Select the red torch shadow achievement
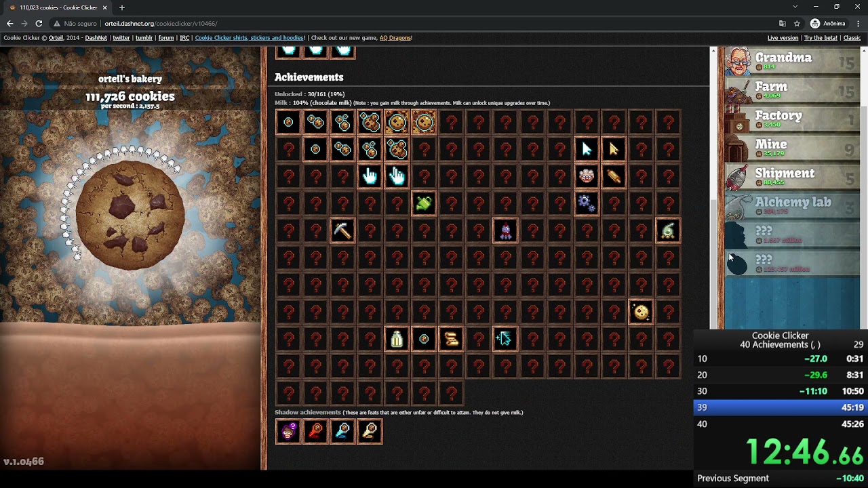 pyautogui.click(x=315, y=431)
